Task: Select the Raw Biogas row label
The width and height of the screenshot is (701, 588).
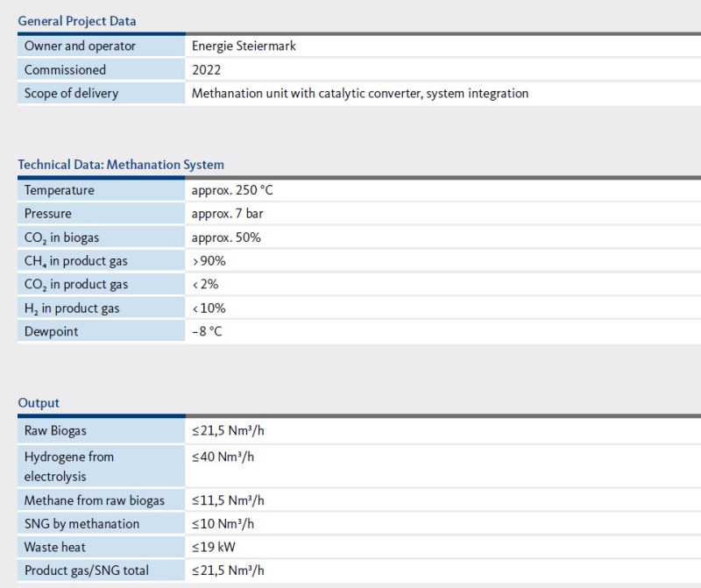Action: [56, 431]
